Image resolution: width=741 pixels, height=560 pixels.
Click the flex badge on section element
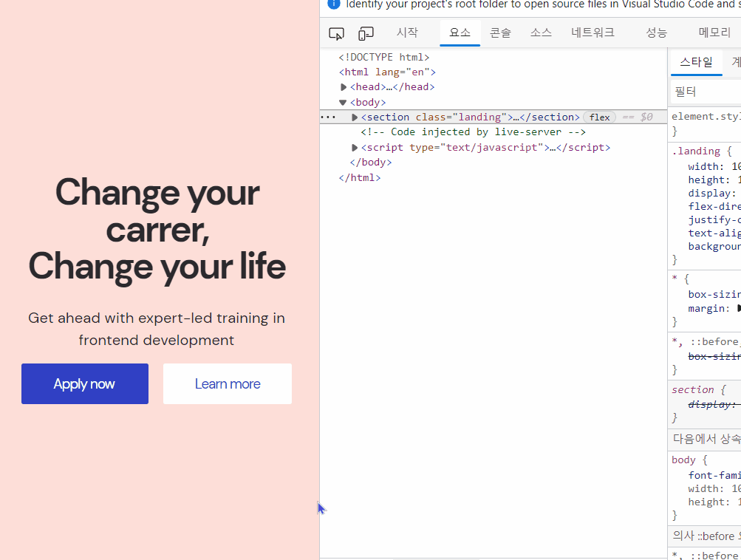(x=599, y=117)
